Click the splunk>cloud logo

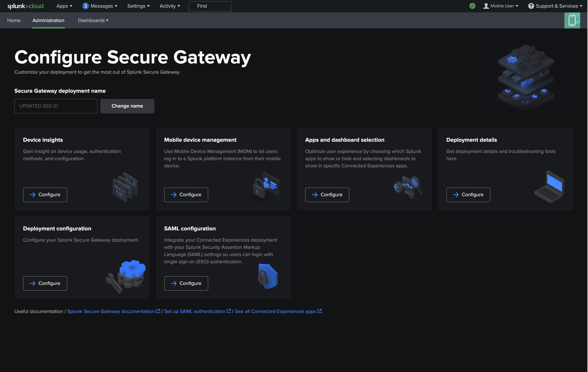[25, 6]
